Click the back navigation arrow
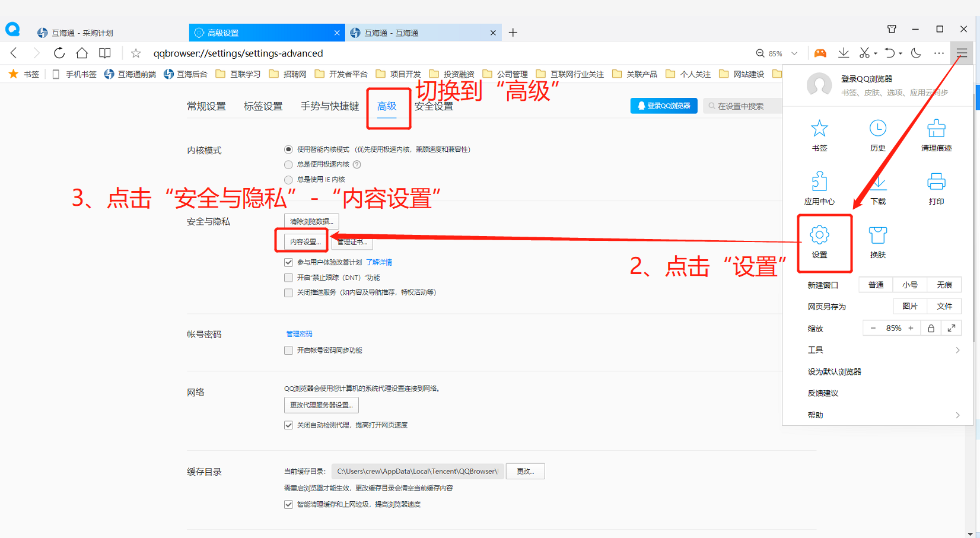 click(14, 53)
